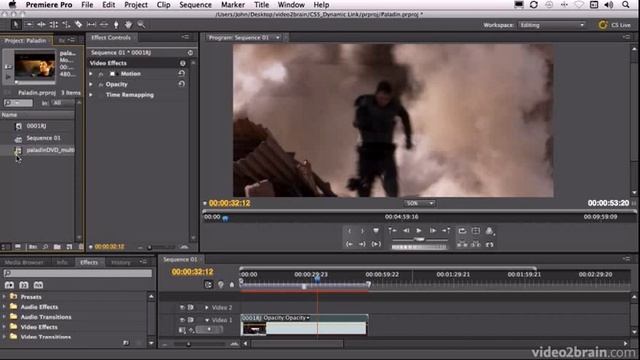Select the Pen tool
Viewport: 640px width, 360px height.
[x=116, y=24]
